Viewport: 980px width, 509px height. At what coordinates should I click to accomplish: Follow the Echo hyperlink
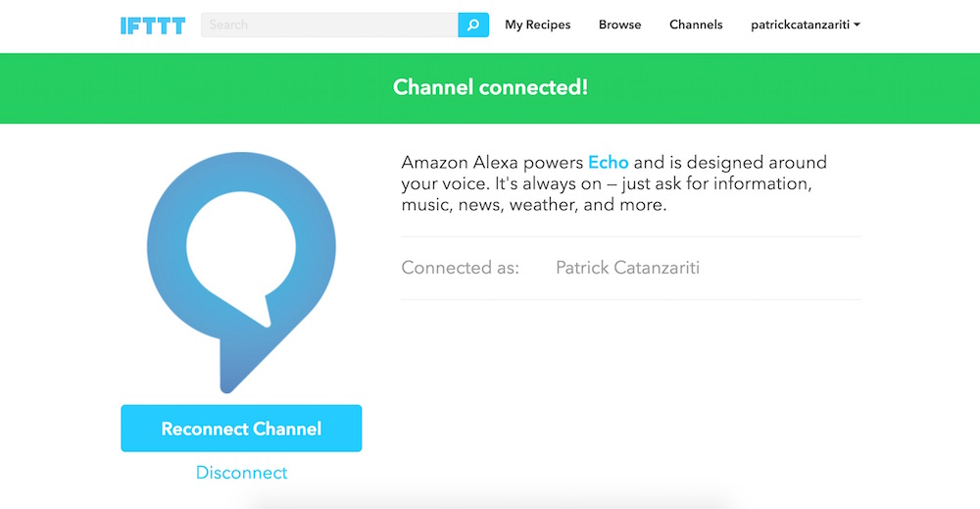tap(608, 162)
